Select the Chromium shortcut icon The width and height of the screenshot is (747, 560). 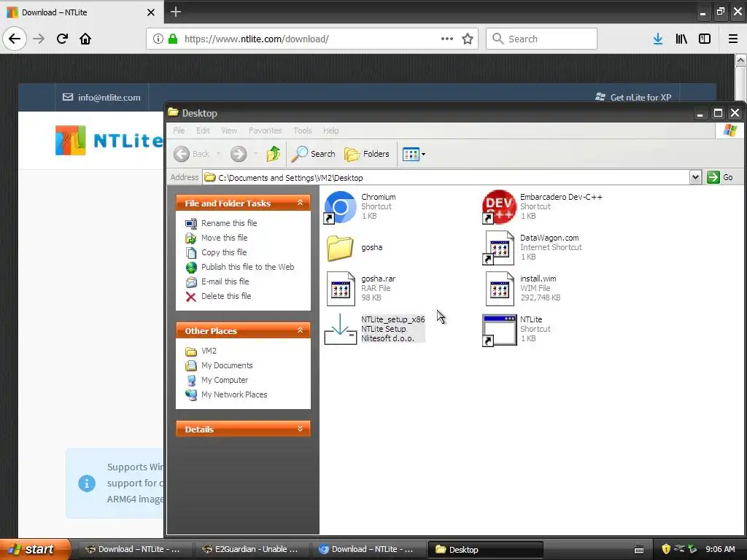point(340,207)
